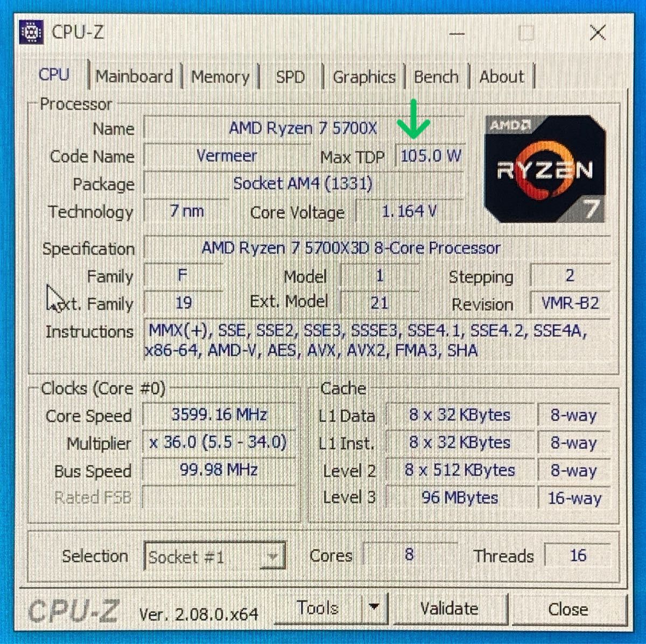This screenshot has width=646, height=644.
Task: Click the Code Name value Vermeer
Action: tap(226, 156)
